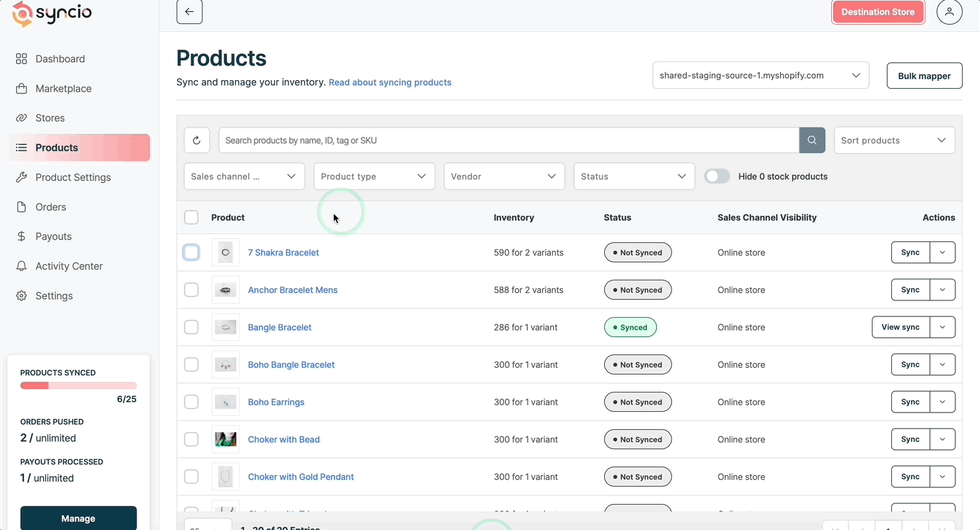Sync the Anchor Bracelet Mens product
Image resolution: width=980 pixels, height=530 pixels.
911,290
